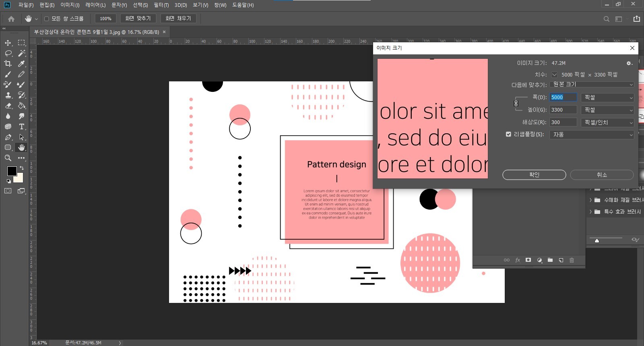Select the Move tool

pos(8,43)
